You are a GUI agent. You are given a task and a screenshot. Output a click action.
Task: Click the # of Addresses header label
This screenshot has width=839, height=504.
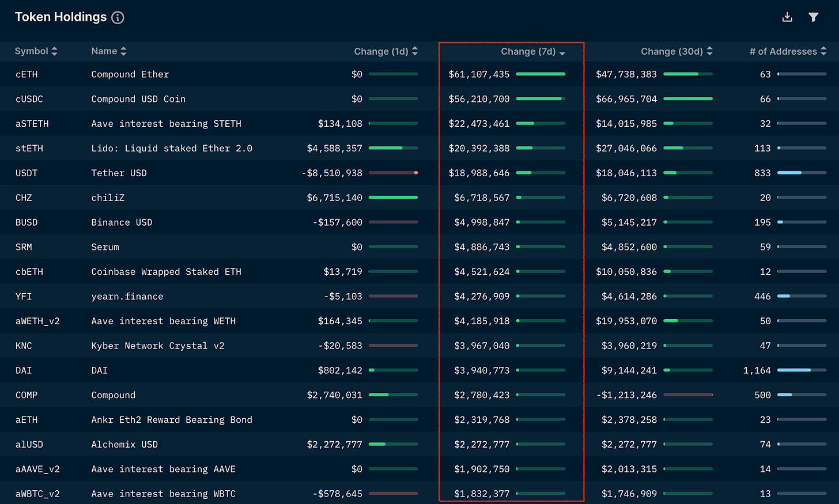[783, 51]
